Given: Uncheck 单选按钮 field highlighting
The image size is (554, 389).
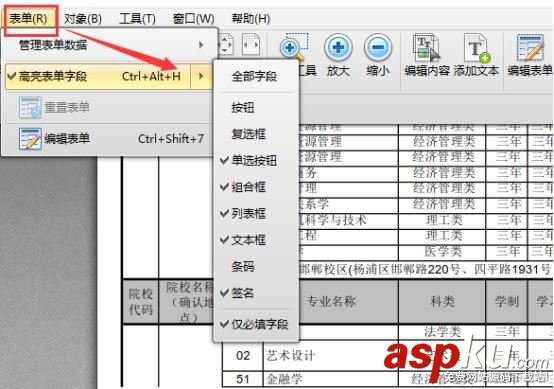Looking at the screenshot, I should pyautogui.click(x=256, y=161).
